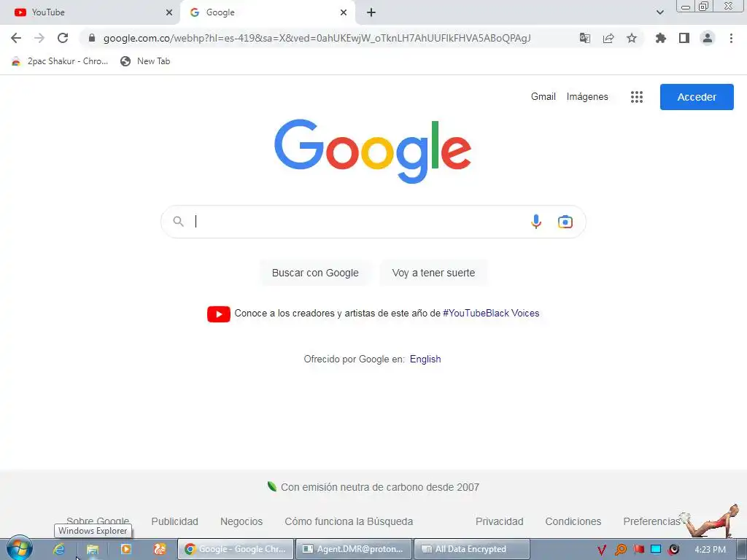Viewport: 747px width, 560px height.
Task: Open All Data Encrypted taskbar window
Action: pos(472,549)
